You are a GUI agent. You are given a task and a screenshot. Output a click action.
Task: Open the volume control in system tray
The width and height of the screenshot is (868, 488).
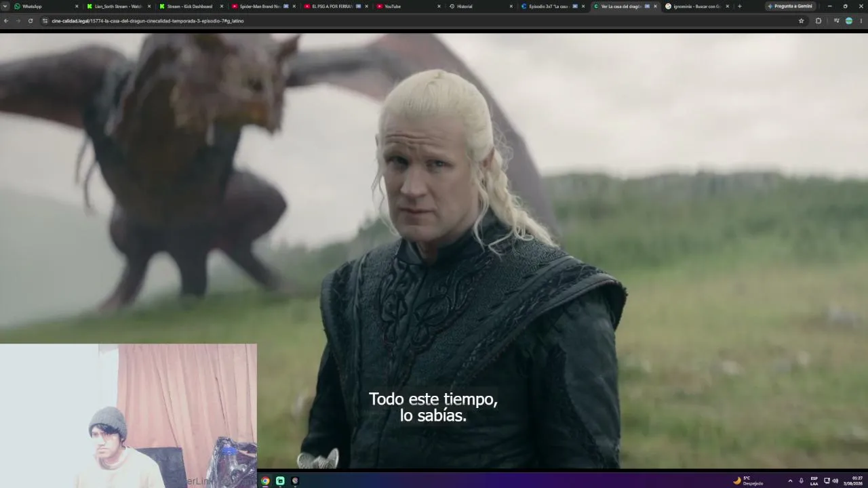point(835,481)
